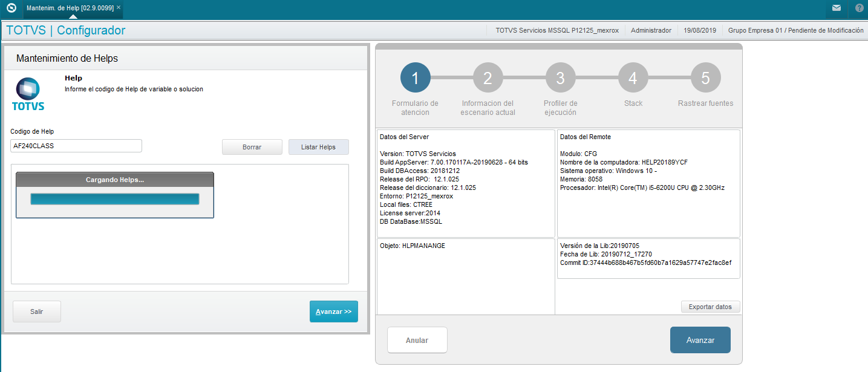Click the TOTVS | Configurador title
868x372 pixels.
coord(66,30)
